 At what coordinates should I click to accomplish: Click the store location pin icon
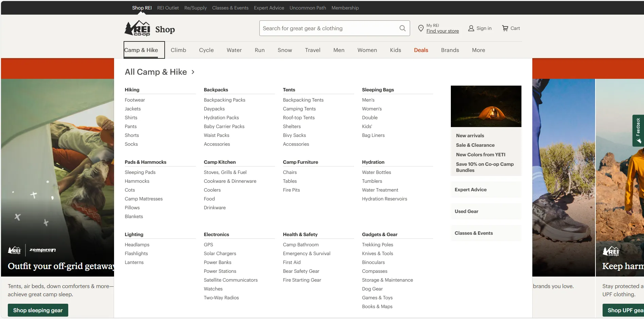coord(421,28)
